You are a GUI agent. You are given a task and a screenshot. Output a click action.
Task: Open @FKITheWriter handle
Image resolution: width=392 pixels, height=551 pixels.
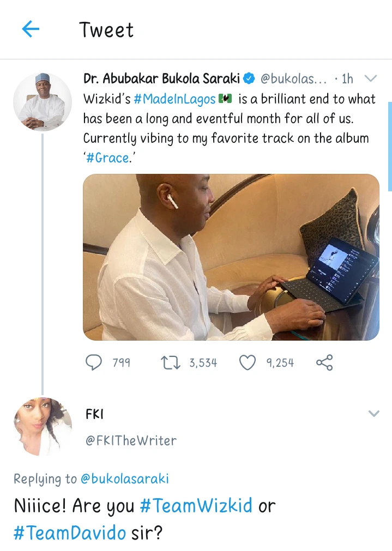coord(131,440)
